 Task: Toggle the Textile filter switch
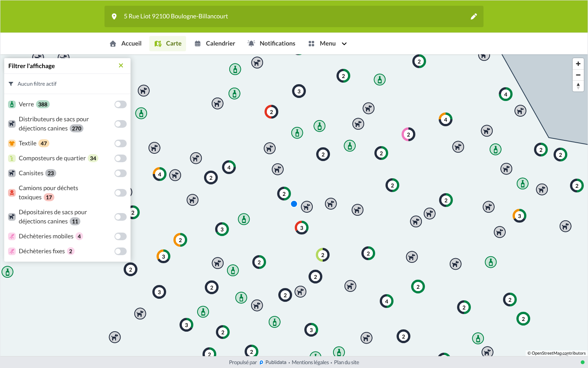[121, 143]
